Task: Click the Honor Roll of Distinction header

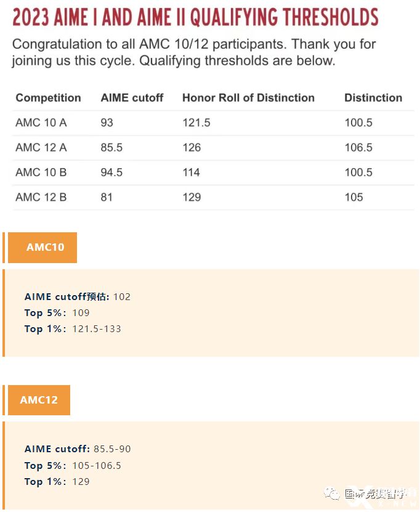Action: tap(248, 97)
